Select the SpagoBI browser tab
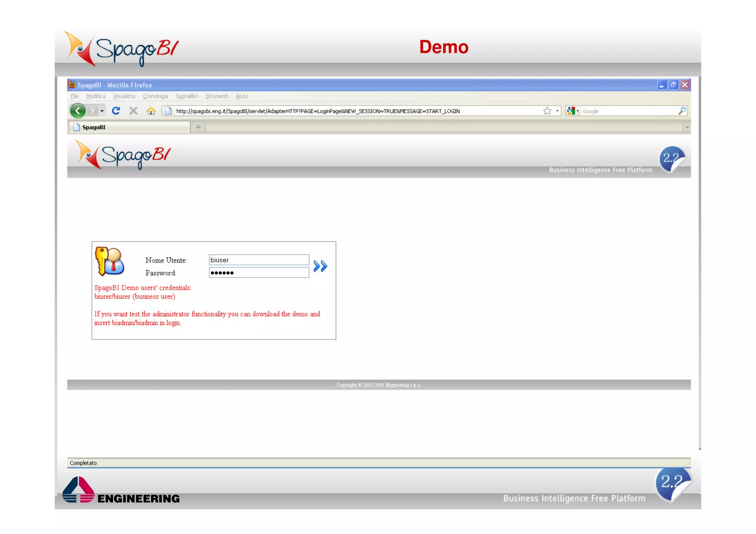Image resolution: width=756 pixels, height=534 pixels. 129,127
